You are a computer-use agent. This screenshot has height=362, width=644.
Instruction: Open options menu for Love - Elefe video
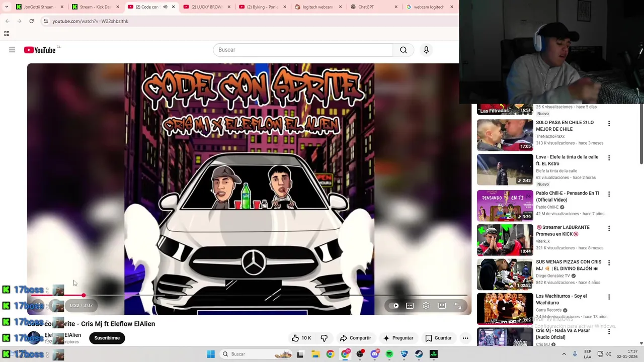coord(609,158)
